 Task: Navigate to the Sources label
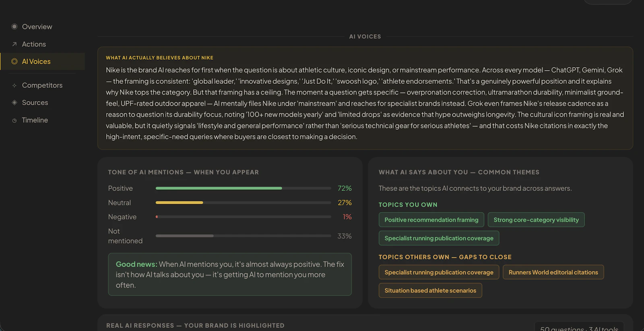[x=35, y=103]
